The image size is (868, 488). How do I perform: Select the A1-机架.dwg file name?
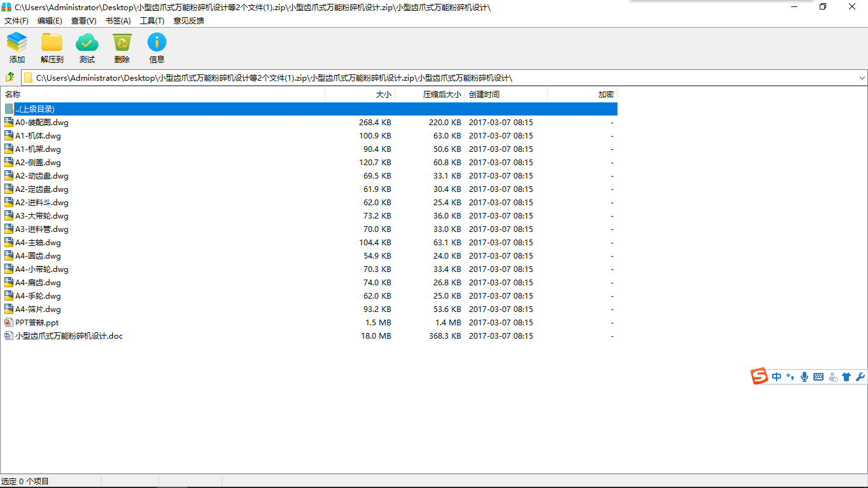click(38, 149)
